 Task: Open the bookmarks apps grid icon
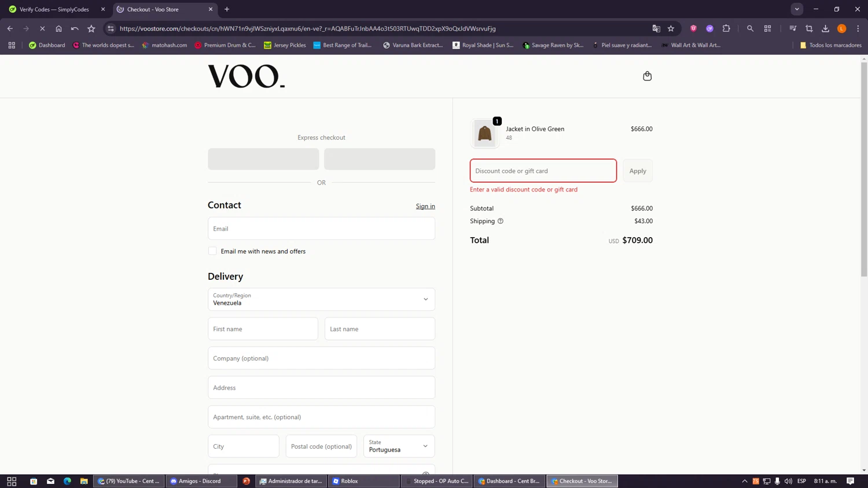point(12,45)
